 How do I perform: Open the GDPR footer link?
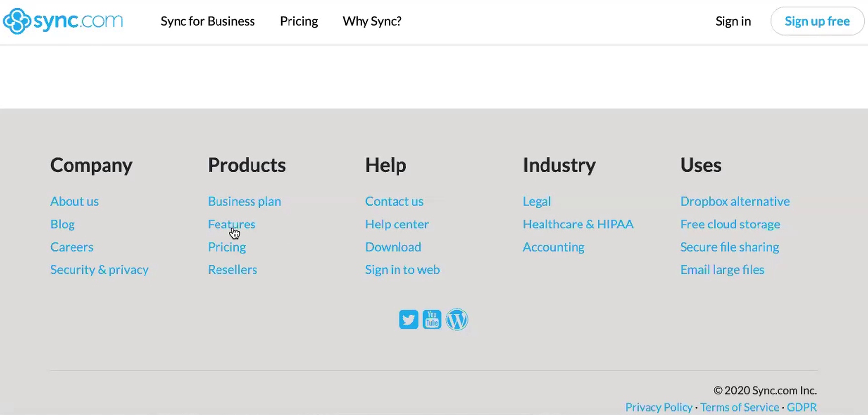click(801, 407)
